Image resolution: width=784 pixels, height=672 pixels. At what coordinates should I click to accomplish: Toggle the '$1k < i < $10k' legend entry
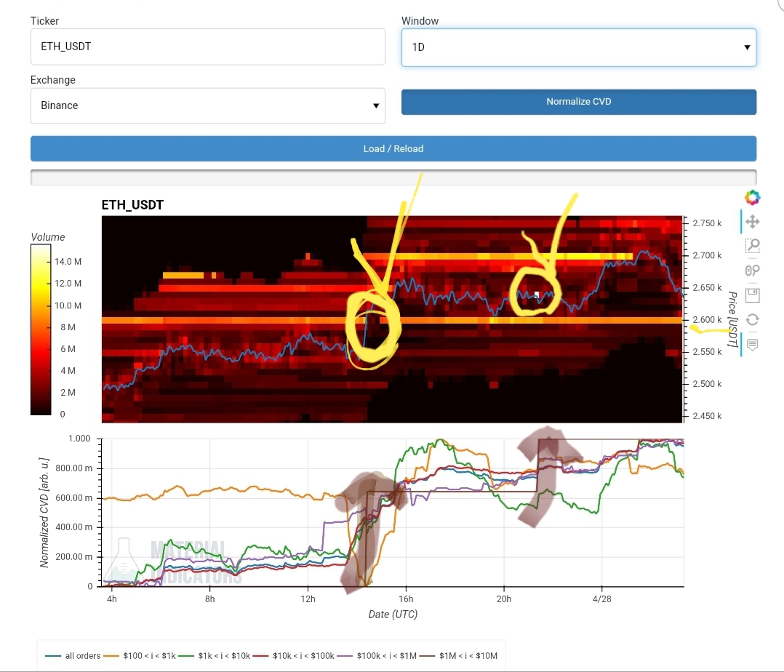215,655
